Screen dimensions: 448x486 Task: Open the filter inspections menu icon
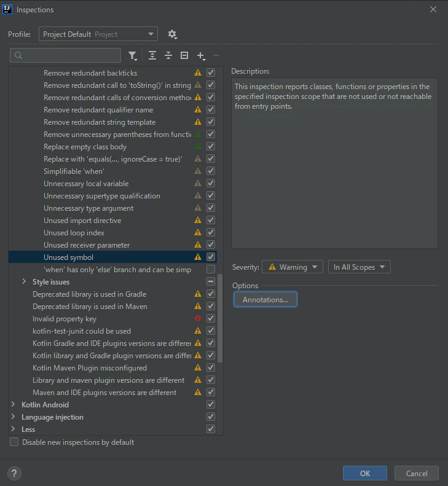coord(133,55)
